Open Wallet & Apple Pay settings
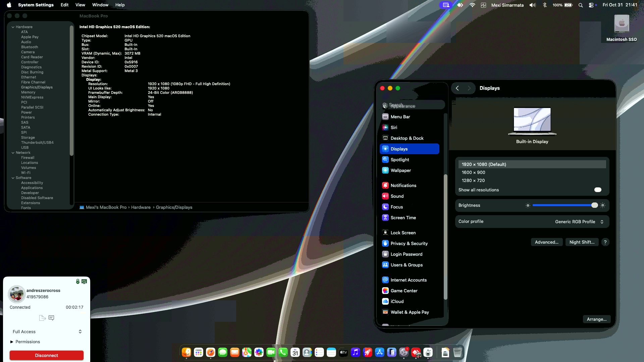 point(409,312)
